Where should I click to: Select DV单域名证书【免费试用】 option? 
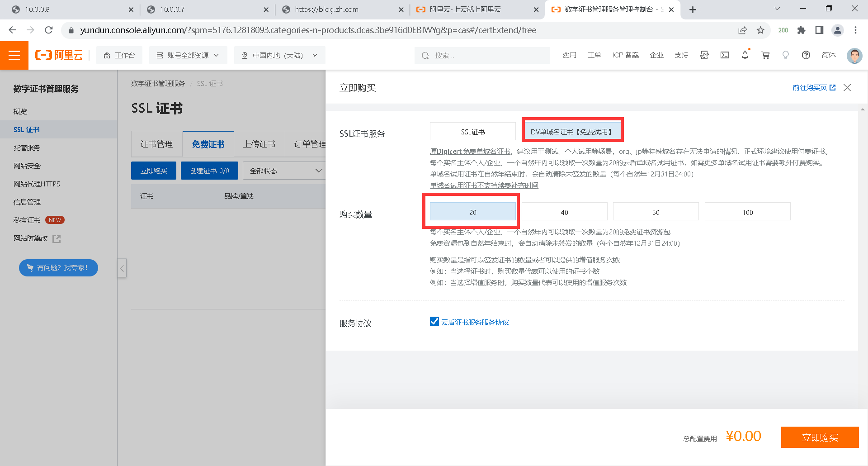click(x=571, y=132)
